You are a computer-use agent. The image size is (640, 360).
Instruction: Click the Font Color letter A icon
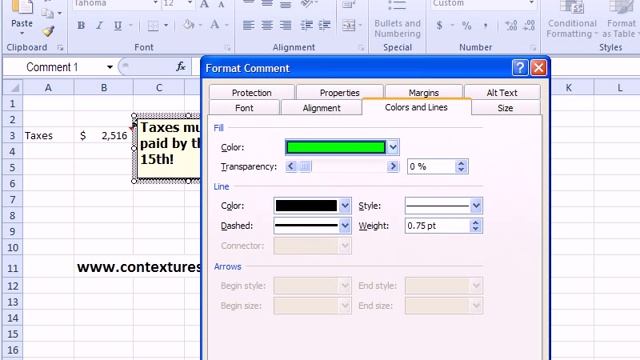coord(214,25)
